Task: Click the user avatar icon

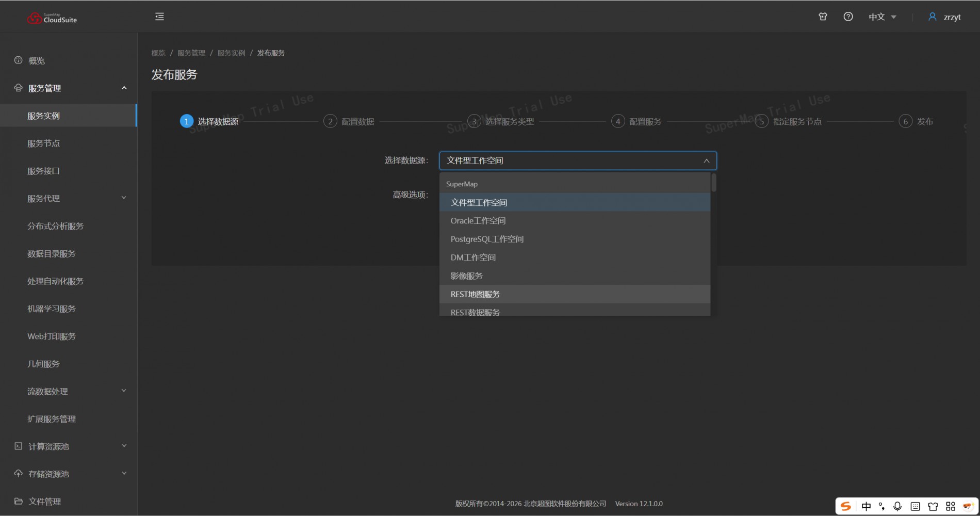Action: [932, 17]
